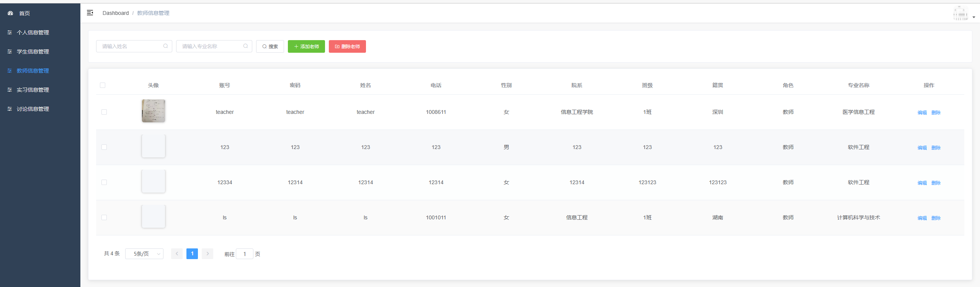This screenshot has height=287, width=980.
Task: Open the user avatar dropdown in top right
Action: (964, 14)
